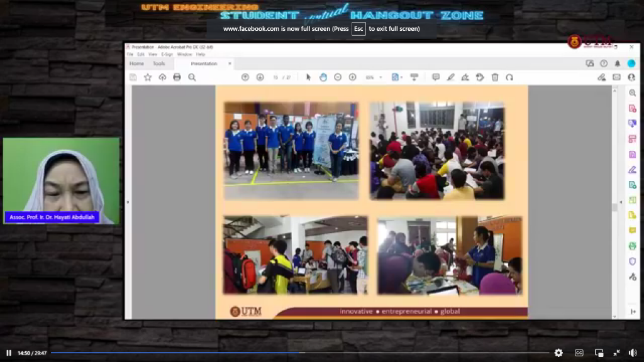Delete using the trash can icon

(x=495, y=77)
